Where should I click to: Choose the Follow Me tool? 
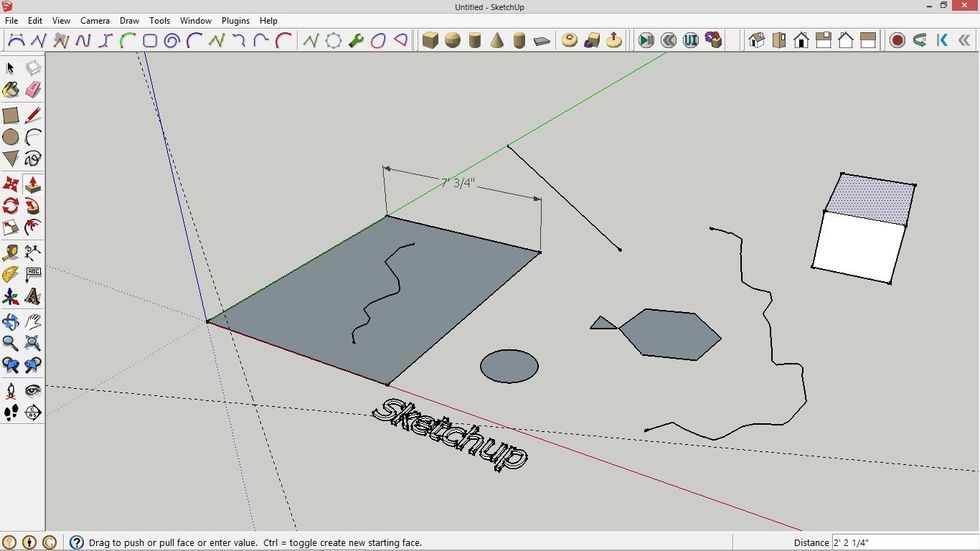pos(32,206)
